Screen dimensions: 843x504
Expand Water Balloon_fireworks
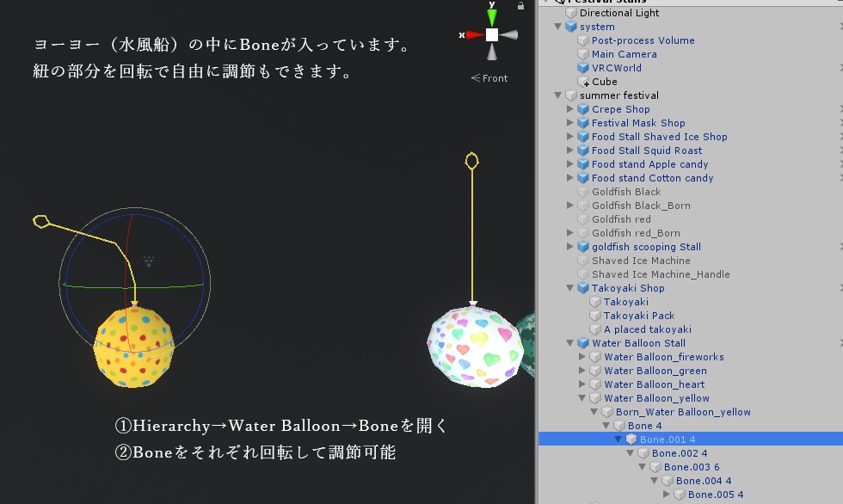pyautogui.click(x=582, y=357)
